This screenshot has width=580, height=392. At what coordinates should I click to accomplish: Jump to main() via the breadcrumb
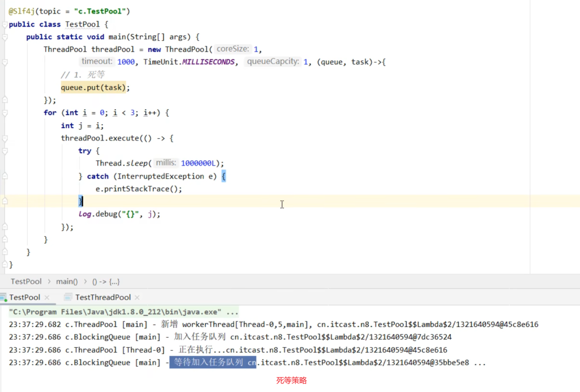tap(67, 282)
